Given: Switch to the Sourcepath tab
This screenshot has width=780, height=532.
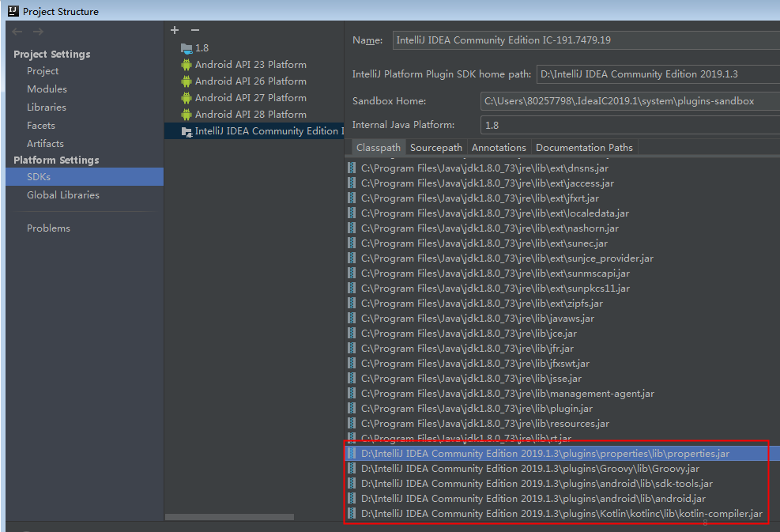Looking at the screenshot, I should tap(435, 148).
